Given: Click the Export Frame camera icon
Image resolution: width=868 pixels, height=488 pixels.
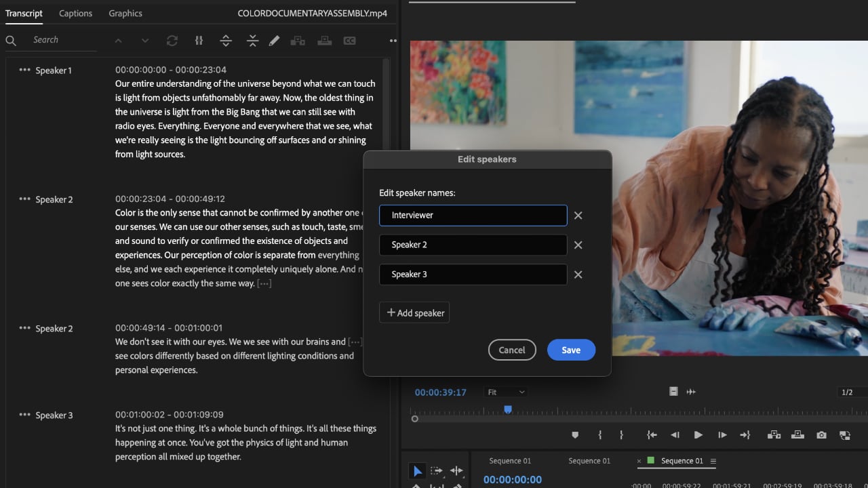Looking at the screenshot, I should pyautogui.click(x=821, y=435).
